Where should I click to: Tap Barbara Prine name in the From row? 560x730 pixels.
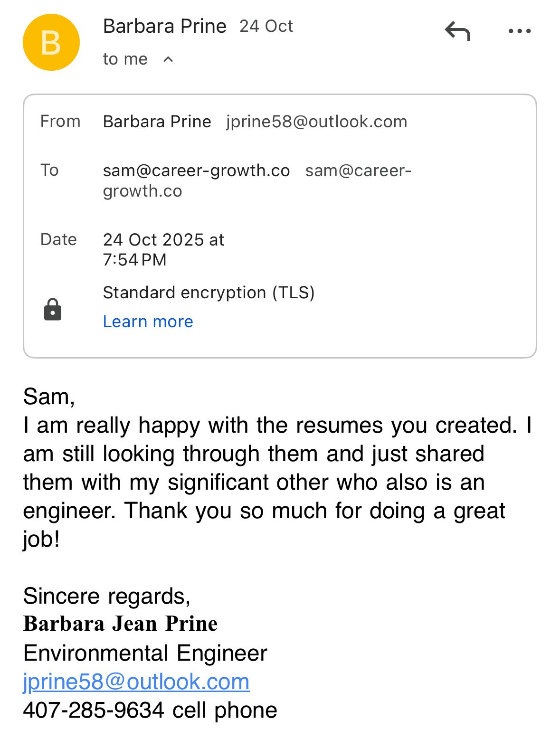(x=157, y=122)
